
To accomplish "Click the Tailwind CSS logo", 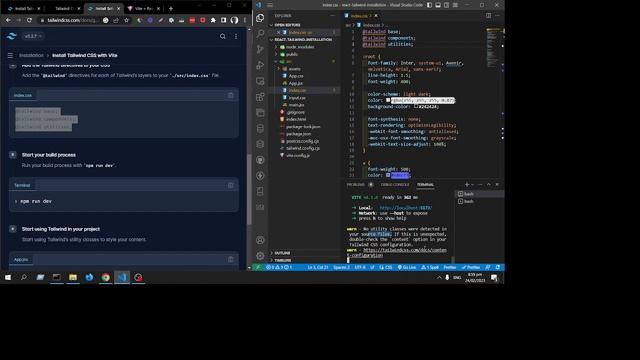I will tap(11, 36).
